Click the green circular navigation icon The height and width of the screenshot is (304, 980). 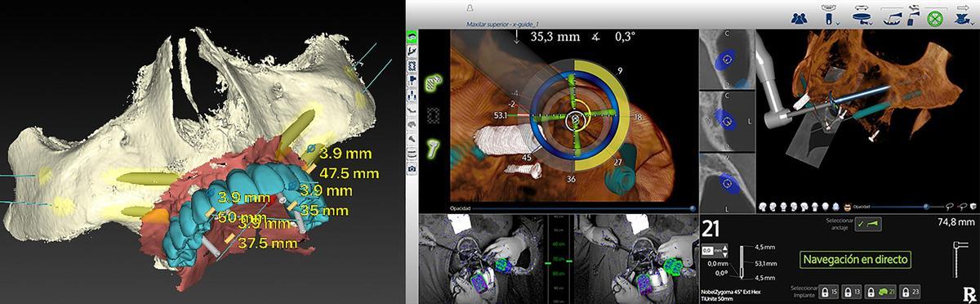[x=934, y=19]
